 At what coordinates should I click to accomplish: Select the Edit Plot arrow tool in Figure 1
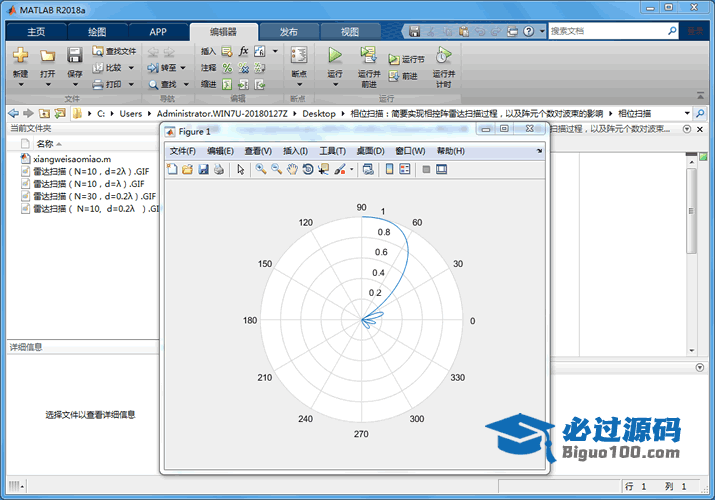(x=241, y=170)
